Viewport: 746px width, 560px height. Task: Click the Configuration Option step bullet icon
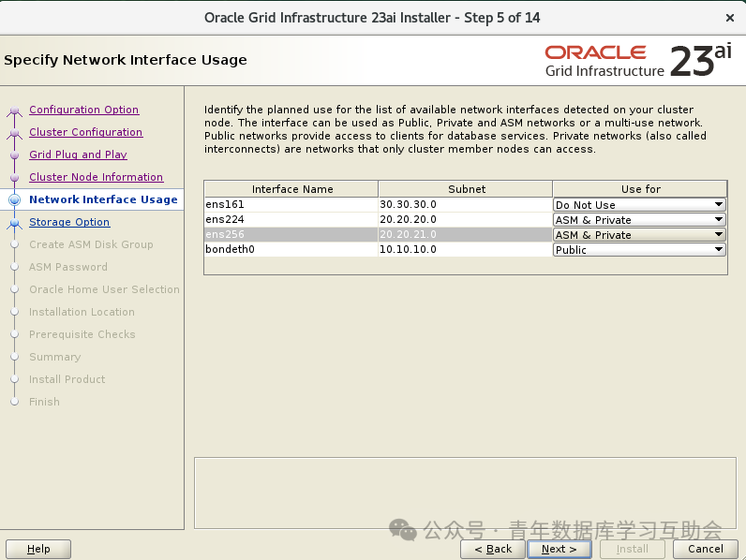pos(15,111)
